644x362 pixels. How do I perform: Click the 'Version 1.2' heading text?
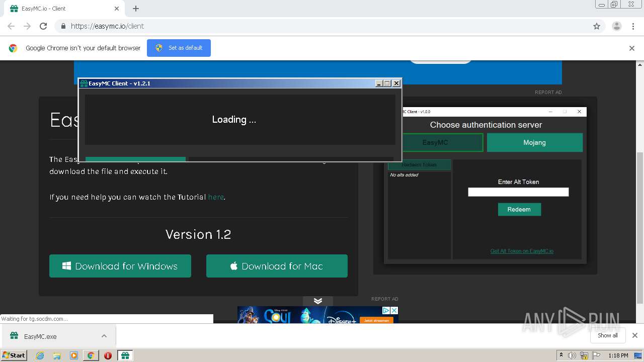pyautogui.click(x=198, y=234)
